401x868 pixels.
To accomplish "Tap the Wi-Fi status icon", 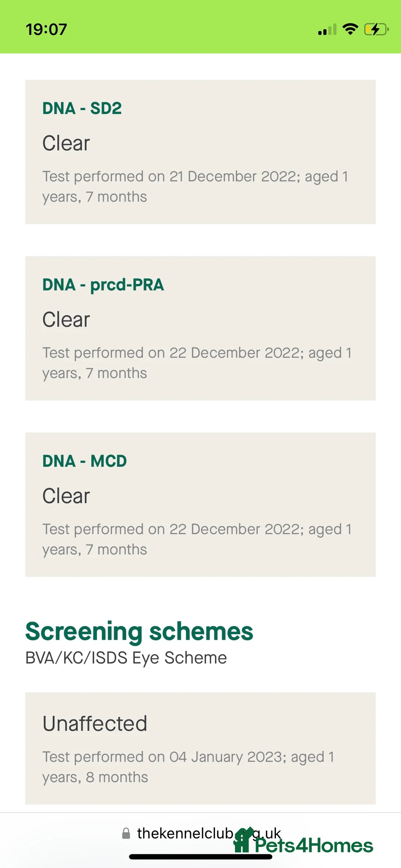I will point(350,29).
